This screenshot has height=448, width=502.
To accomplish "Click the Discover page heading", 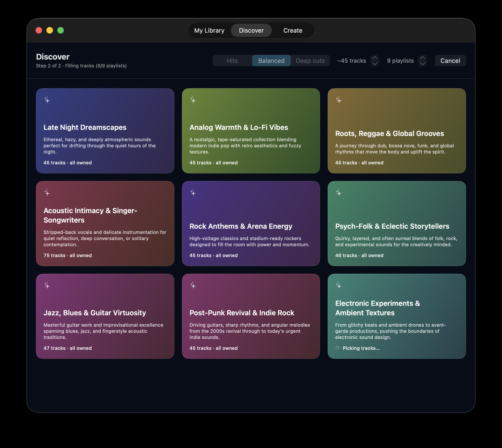I will [x=53, y=57].
